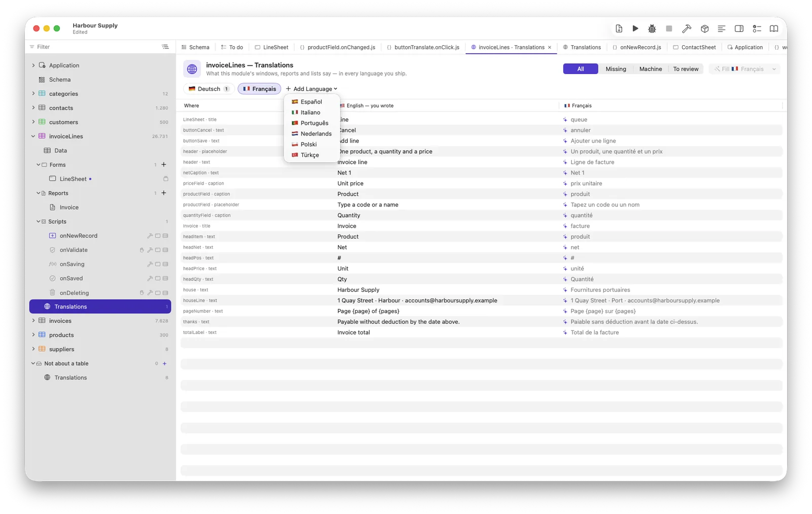Click the text lines icon in toolbar
812x514 pixels.
[x=721, y=28]
